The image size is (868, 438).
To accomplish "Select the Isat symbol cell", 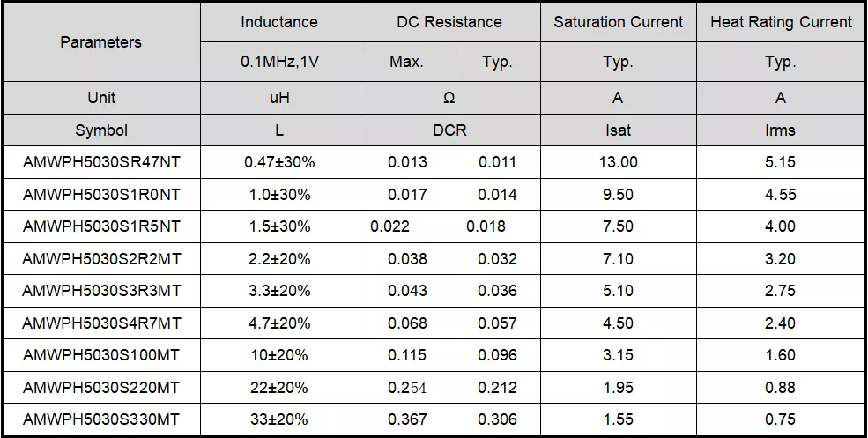I will pyautogui.click(x=618, y=130).
